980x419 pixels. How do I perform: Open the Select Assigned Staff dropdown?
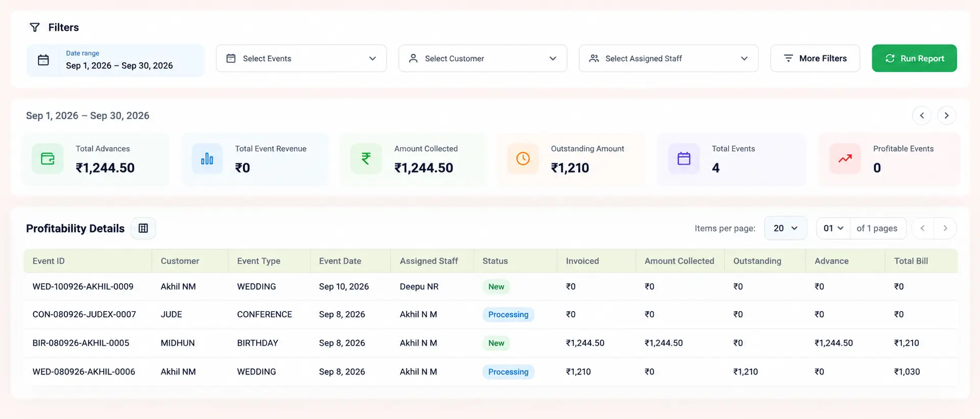point(668,58)
